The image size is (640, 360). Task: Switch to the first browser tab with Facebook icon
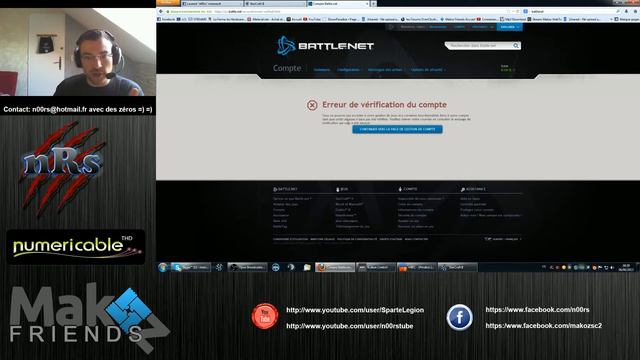pyautogui.click(x=211, y=4)
